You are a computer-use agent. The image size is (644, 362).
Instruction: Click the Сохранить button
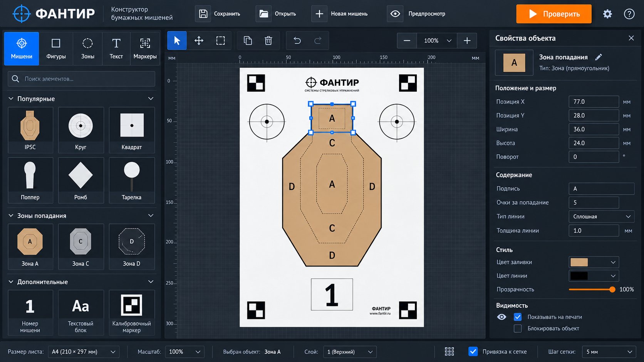(218, 14)
